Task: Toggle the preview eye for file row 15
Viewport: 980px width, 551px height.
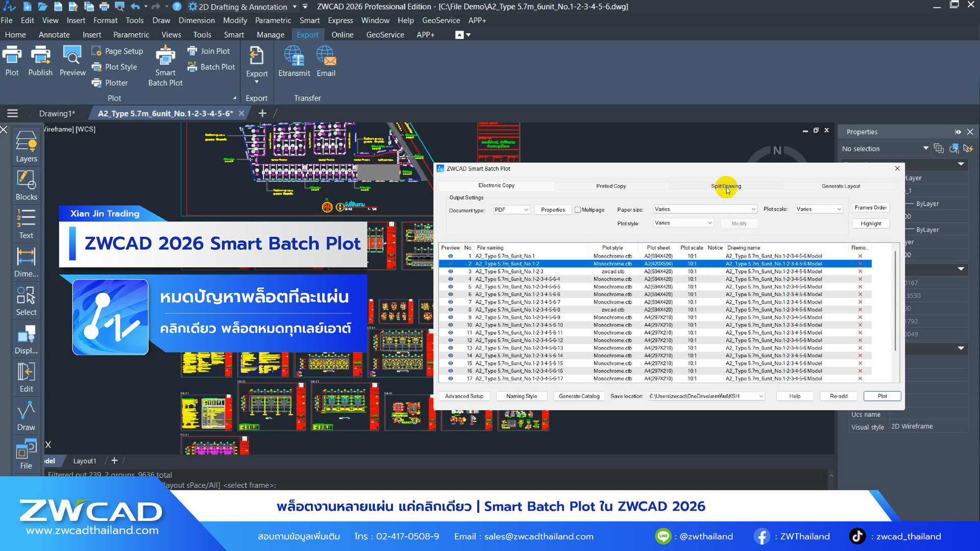Action: coord(451,363)
